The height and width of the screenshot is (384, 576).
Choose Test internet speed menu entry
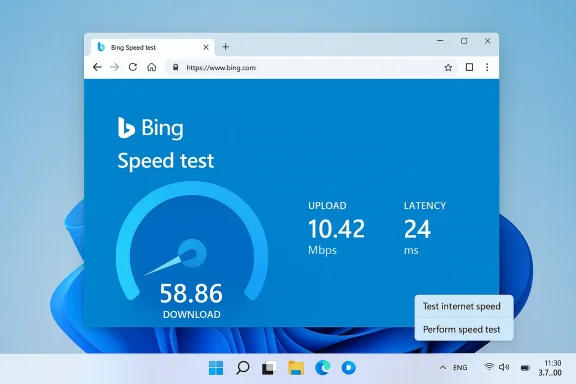(464, 306)
